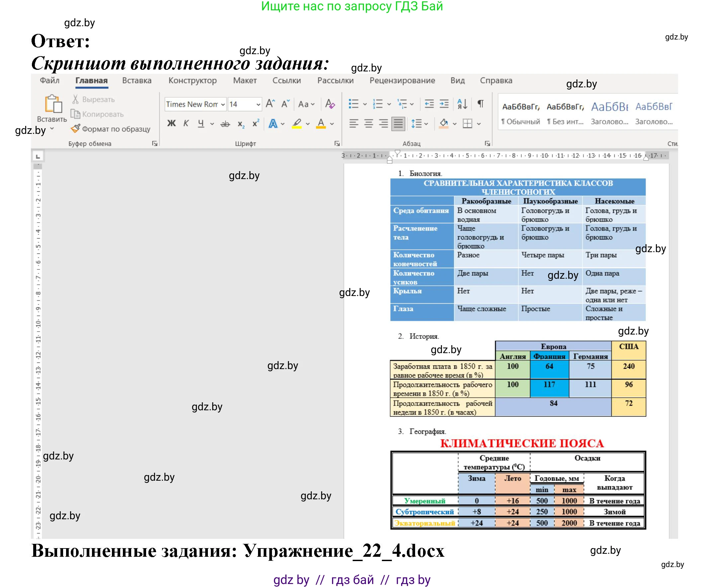
Task: Open the Times New Roman font dropdown
Action: [x=222, y=104]
